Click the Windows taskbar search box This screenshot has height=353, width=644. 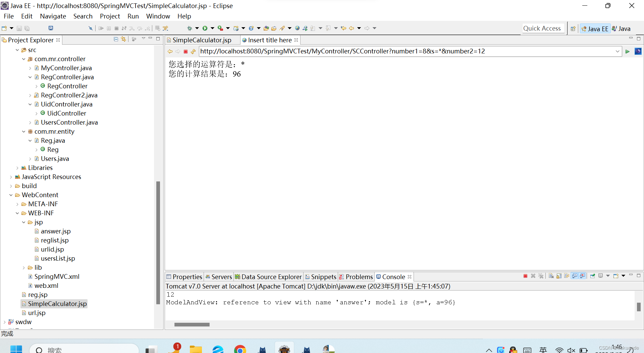[x=84, y=349]
